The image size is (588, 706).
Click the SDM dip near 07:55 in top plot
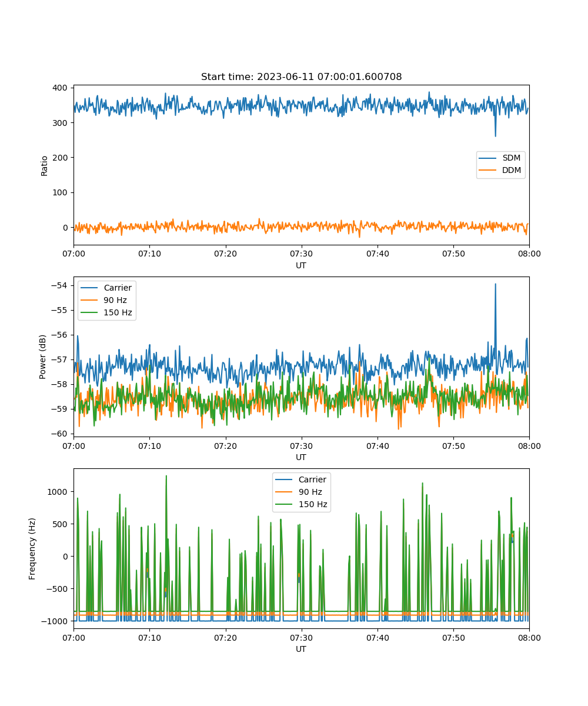pyautogui.click(x=495, y=135)
